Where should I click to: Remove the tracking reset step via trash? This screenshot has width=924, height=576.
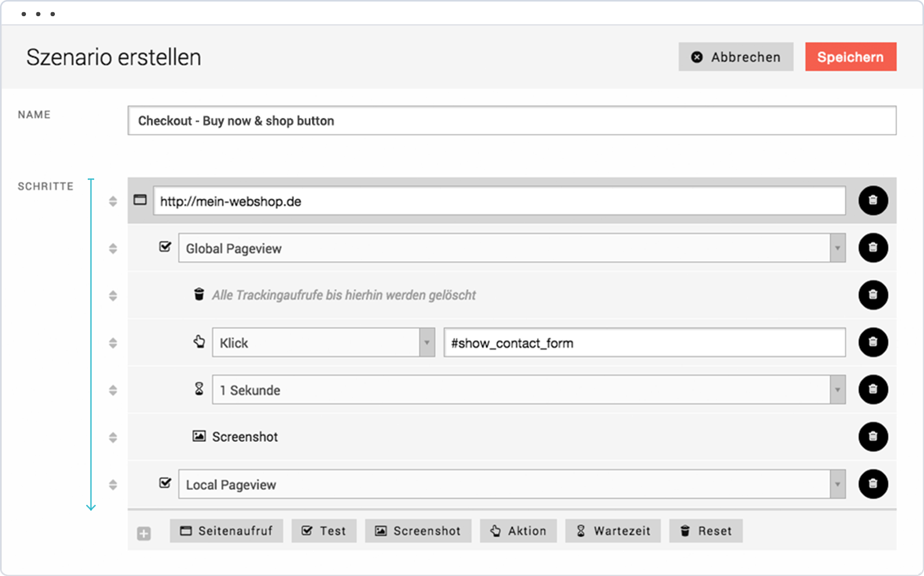(x=873, y=295)
